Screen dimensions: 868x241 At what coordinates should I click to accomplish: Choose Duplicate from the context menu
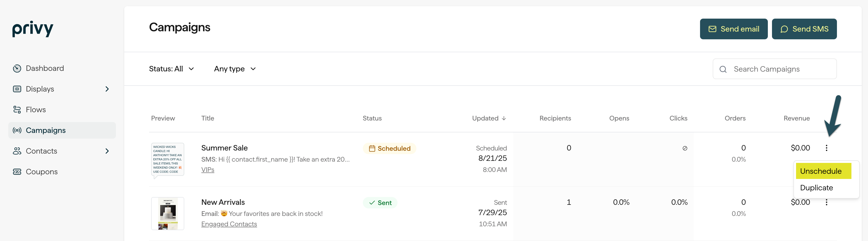click(x=816, y=188)
